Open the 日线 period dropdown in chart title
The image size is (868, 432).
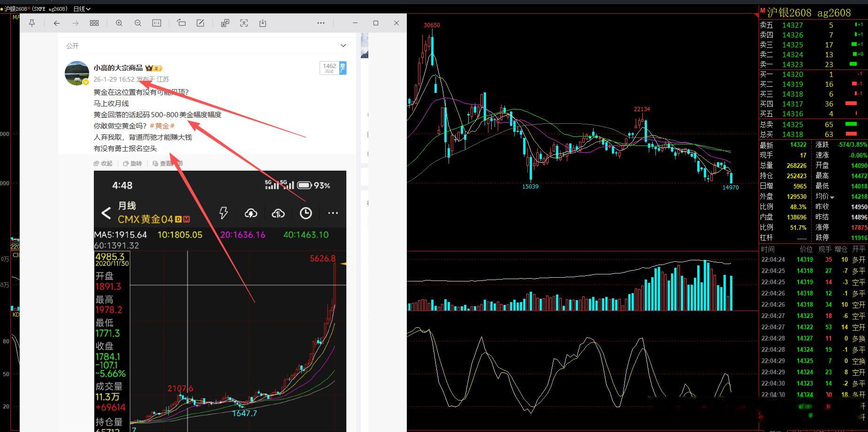82,9
